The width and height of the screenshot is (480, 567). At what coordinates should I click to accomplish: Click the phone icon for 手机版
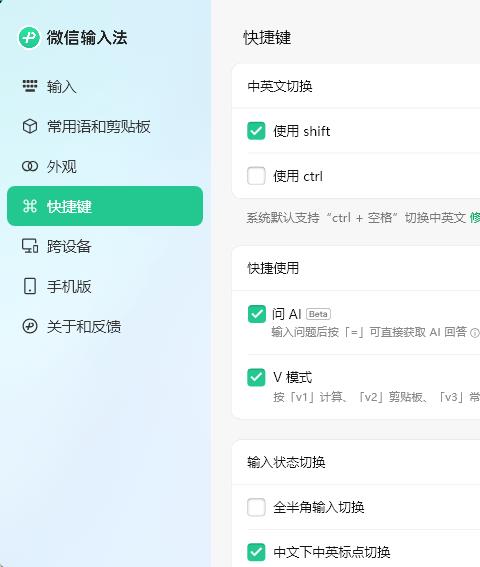(30, 286)
